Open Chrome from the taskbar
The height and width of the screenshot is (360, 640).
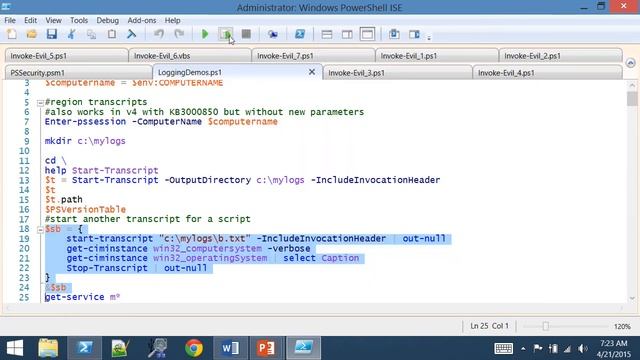coord(194,348)
